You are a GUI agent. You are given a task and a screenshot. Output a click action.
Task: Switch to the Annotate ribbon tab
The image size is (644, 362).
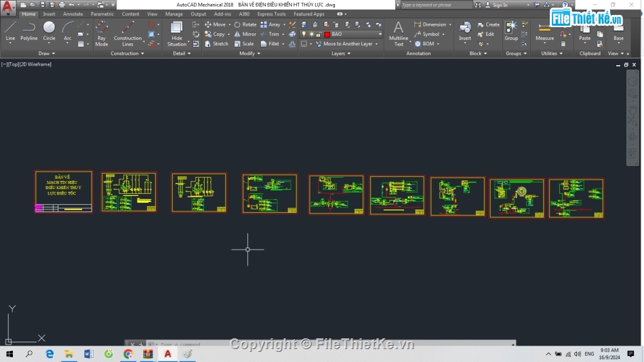(x=73, y=14)
